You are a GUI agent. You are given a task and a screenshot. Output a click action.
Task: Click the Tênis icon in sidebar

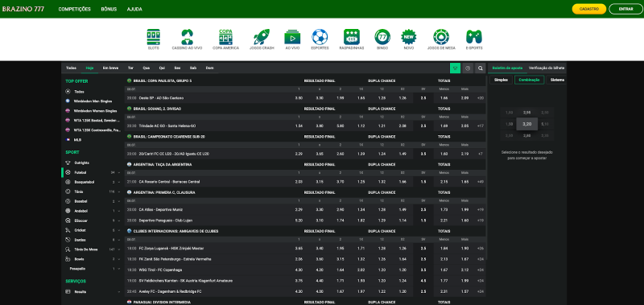point(68,192)
